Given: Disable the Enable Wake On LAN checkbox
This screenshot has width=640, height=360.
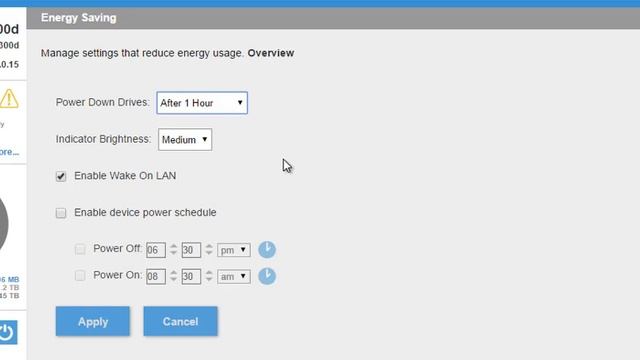Looking at the screenshot, I should click(x=61, y=176).
